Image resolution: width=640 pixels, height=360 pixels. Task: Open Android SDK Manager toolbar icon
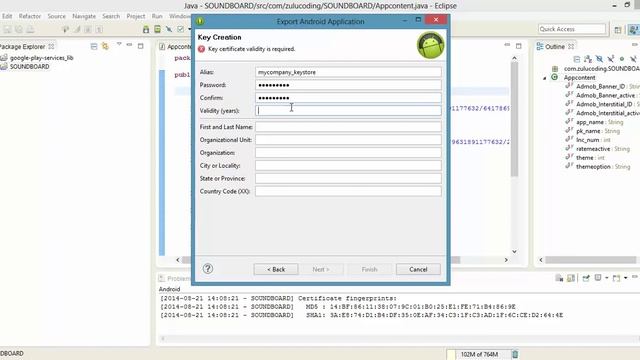(146, 29)
